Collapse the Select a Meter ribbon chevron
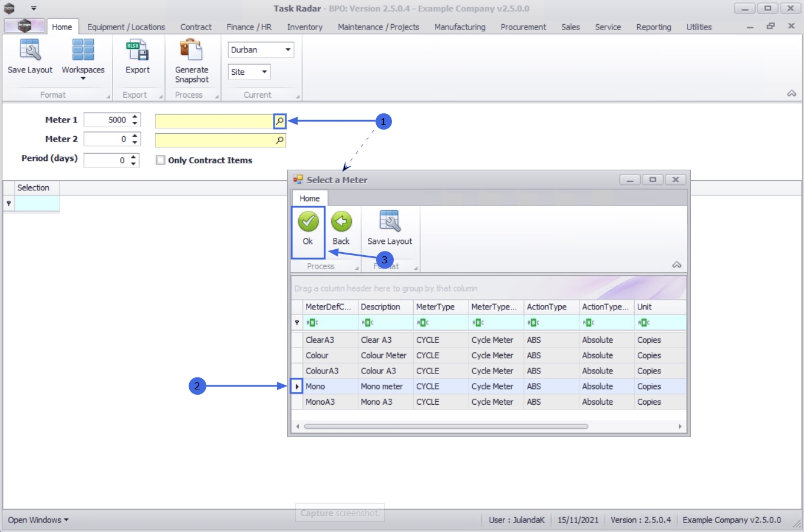Viewport: 804px width, 532px height. [677, 265]
